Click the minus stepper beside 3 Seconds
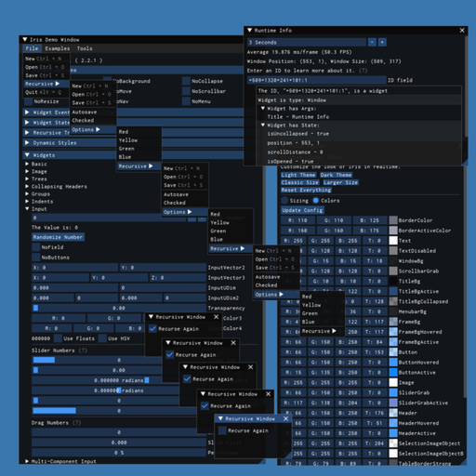This screenshot has height=476, width=476. pos(372,42)
